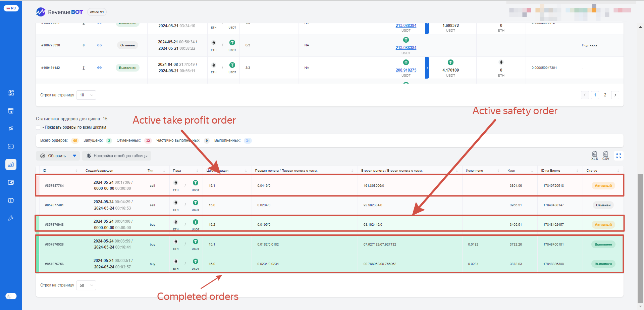
Task: Open rows-per-page dropdown showing 50
Action: pyautogui.click(x=86, y=285)
